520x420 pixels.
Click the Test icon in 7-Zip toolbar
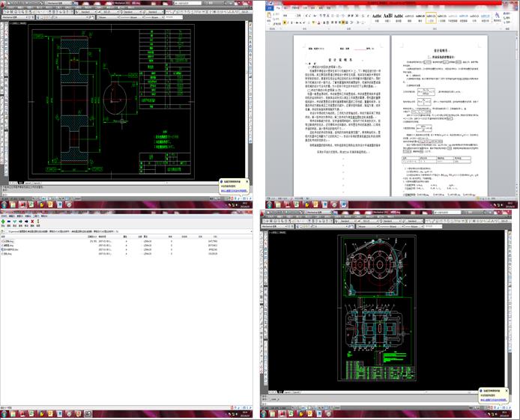tap(14, 222)
